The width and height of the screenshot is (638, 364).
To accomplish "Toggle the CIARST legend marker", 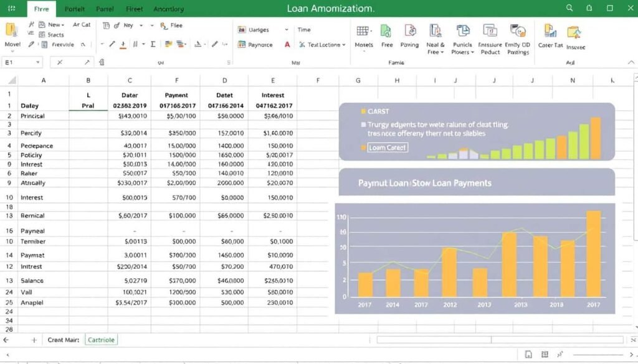I will click(363, 111).
